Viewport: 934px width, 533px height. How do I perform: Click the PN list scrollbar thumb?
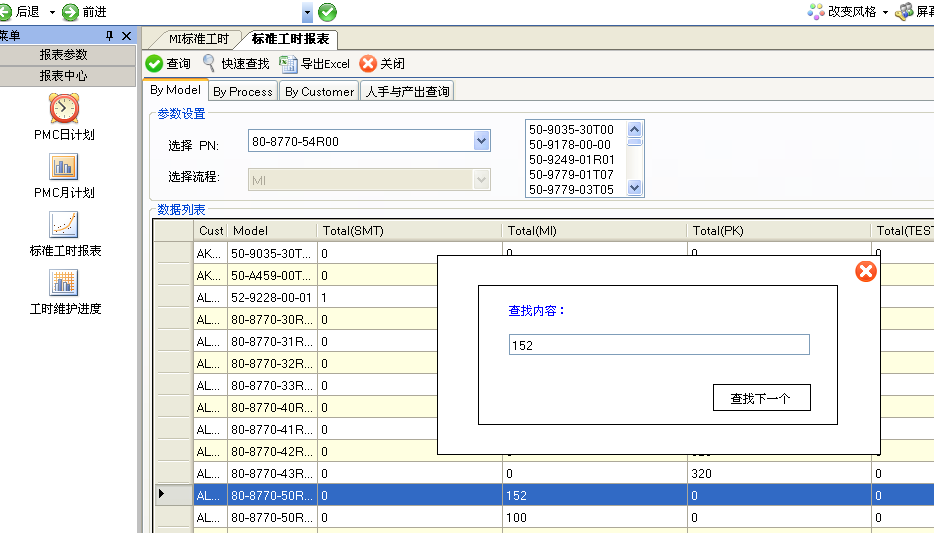pos(634,142)
